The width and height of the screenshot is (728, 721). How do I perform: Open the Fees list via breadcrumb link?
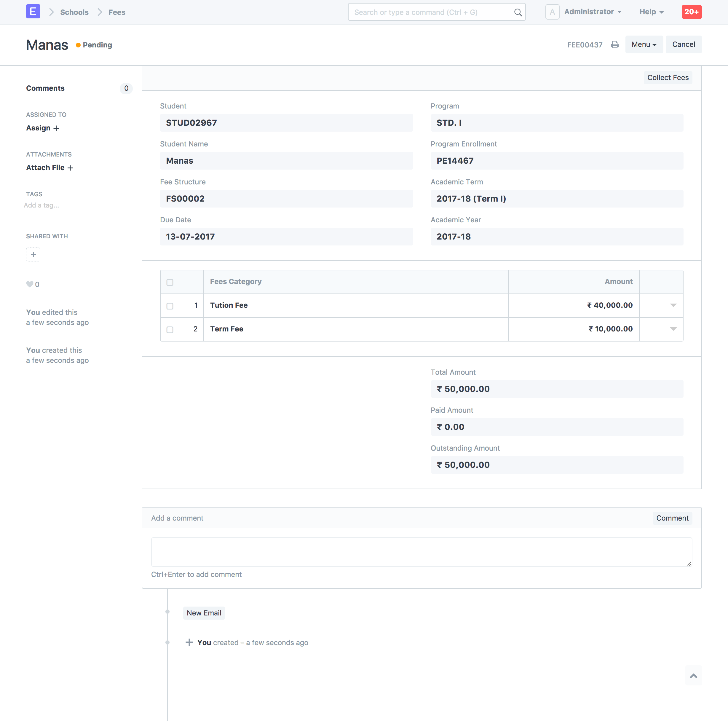click(117, 12)
